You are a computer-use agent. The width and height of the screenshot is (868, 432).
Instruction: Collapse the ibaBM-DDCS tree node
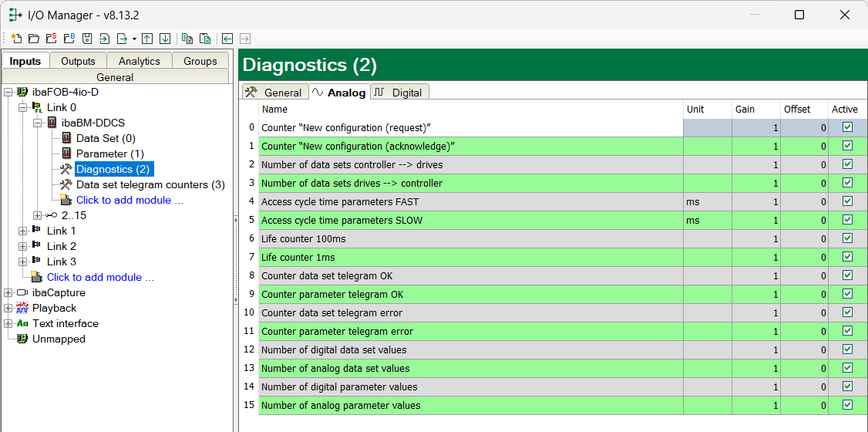(38, 123)
